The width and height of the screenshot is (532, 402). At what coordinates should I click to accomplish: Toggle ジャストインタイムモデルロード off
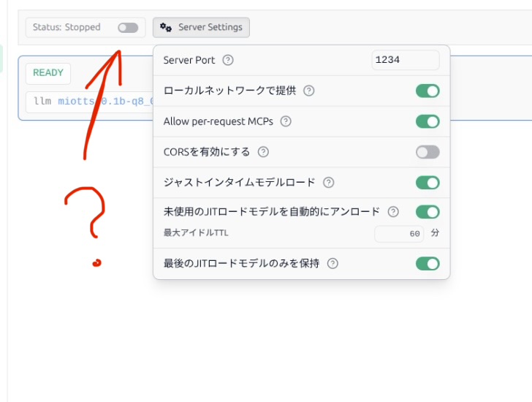click(x=427, y=182)
